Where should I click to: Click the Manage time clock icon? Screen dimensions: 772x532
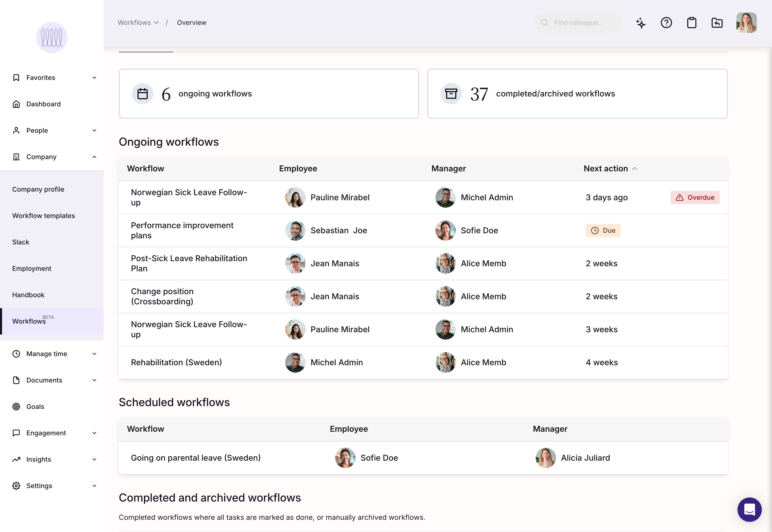coord(16,354)
